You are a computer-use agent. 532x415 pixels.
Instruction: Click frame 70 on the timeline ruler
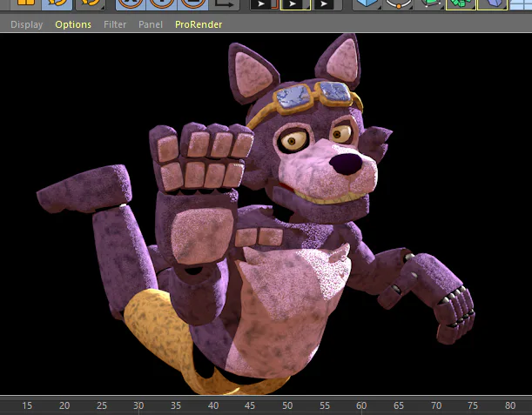pyautogui.click(x=436, y=405)
